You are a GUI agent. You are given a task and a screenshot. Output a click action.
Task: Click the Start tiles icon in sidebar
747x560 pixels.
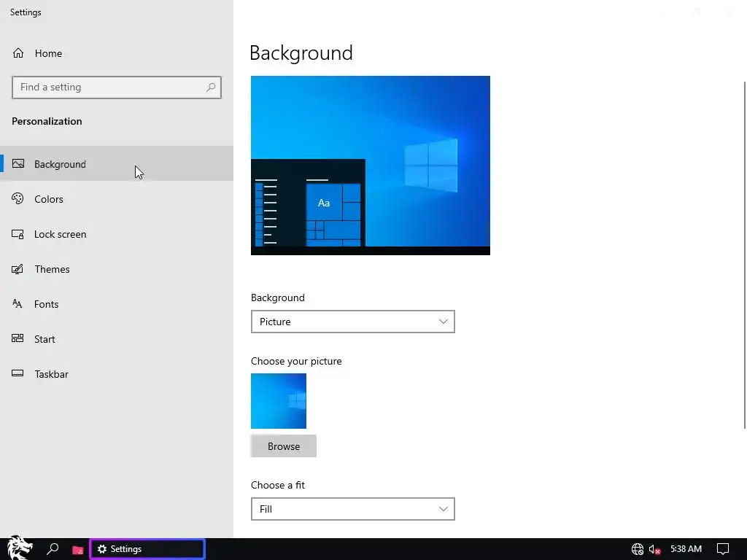coord(18,338)
